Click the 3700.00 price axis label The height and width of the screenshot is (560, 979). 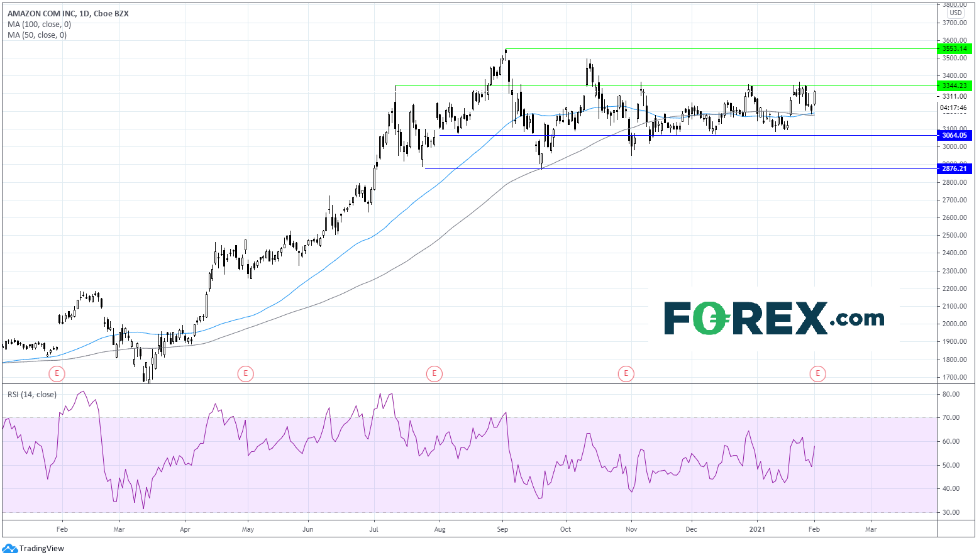coord(954,23)
